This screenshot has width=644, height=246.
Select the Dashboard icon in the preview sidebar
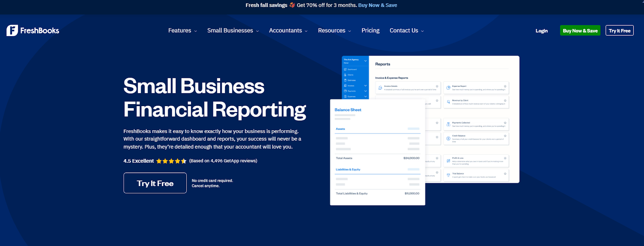(345, 70)
